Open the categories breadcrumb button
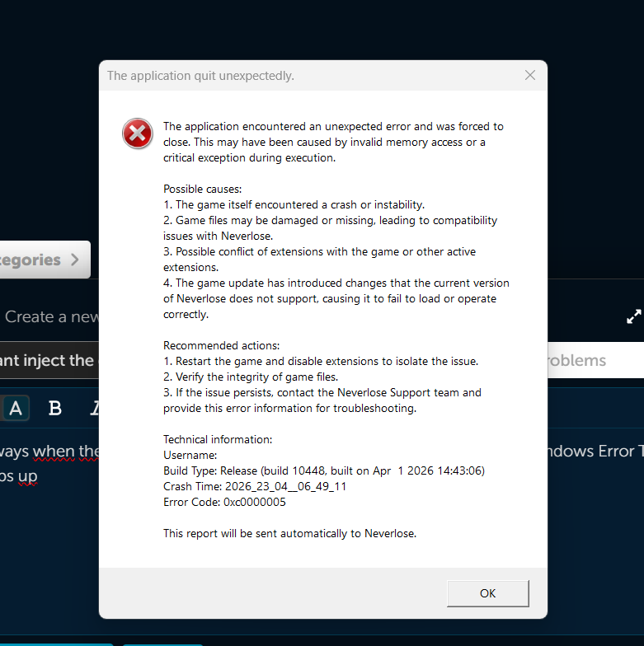 click(45, 260)
